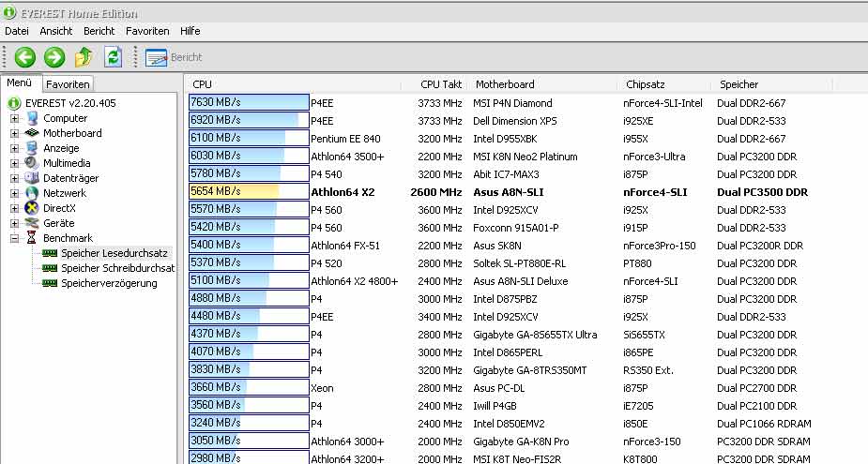Click the Netzwerk globe icon in the tree
The height and width of the screenshot is (464, 868).
[x=33, y=192]
